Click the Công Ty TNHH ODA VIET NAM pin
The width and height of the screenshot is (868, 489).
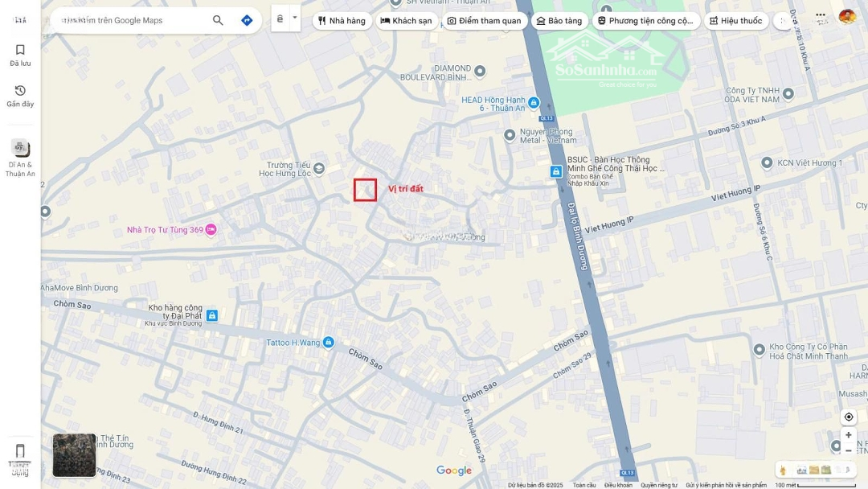(x=788, y=93)
